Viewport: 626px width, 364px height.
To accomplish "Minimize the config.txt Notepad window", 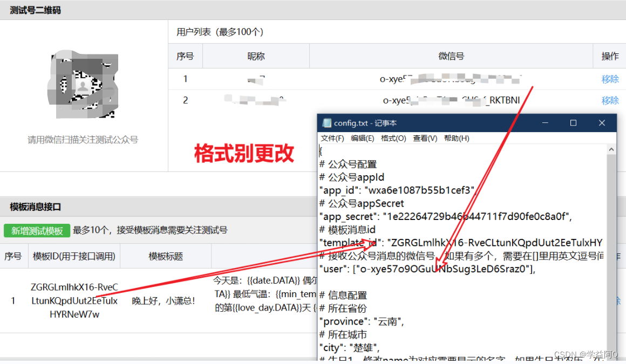I will [x=545, y=123].
